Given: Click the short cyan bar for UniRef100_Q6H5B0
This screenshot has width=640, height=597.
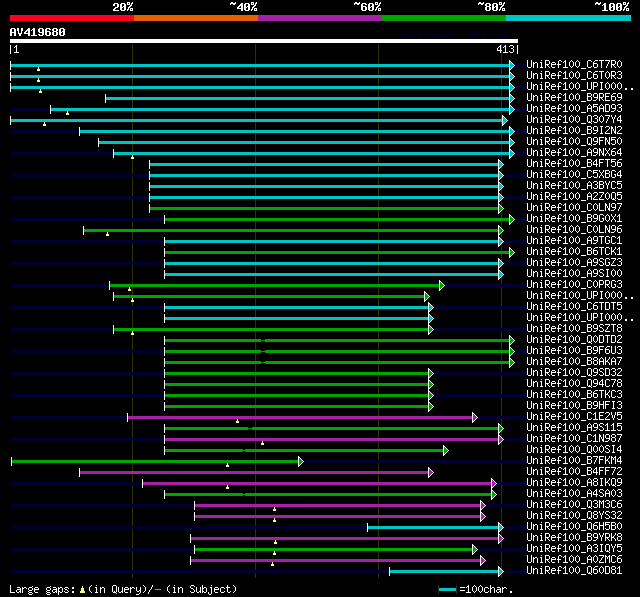Looking at the screenshot, I should 435,528.
